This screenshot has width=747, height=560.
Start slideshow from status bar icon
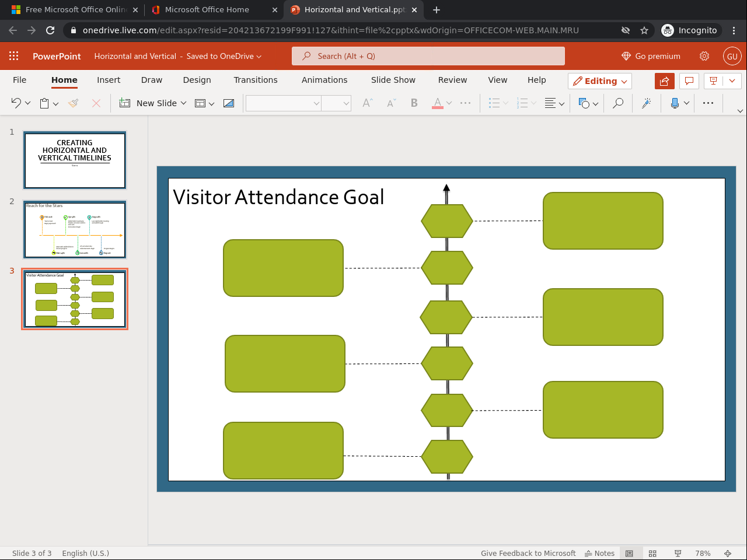pyautogui.click(x=678, y=553)
